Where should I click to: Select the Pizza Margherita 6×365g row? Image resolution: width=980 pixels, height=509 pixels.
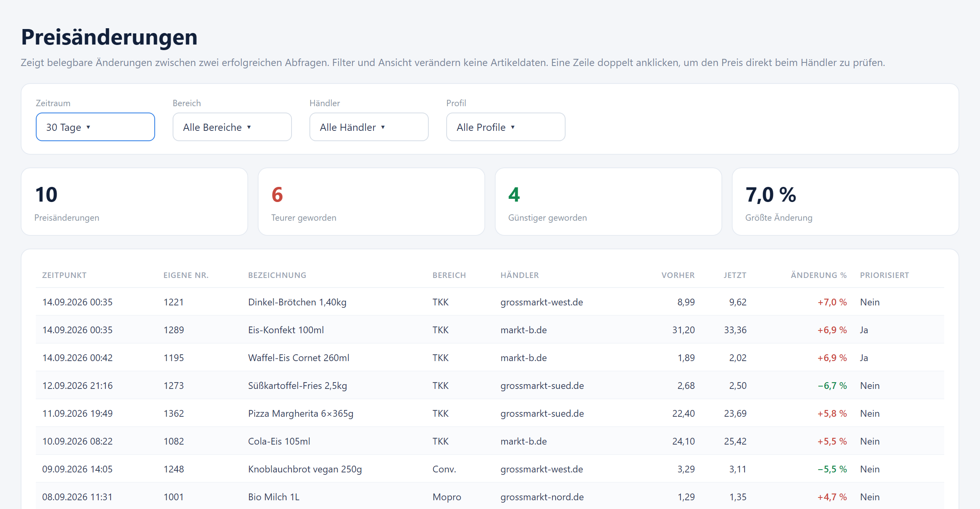pos(490,413)
